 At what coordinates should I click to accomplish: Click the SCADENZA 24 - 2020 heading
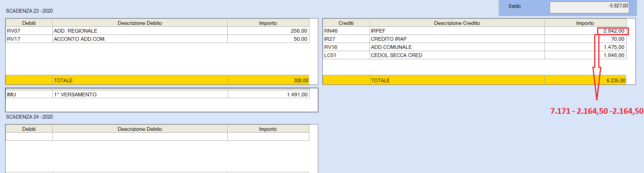pyautogui.click(x=29, y=117)
